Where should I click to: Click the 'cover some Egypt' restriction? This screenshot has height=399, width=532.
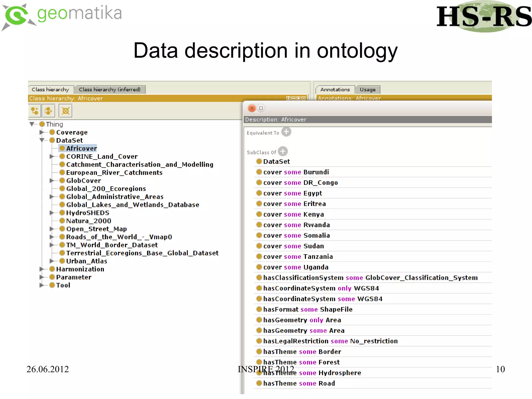coord(373,193)
